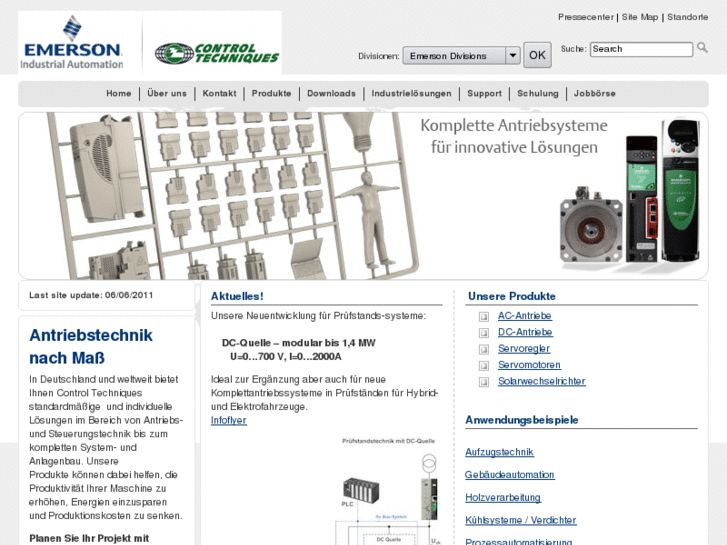Click the bullet icon beside Servoregler
727x545 pixels.
click(484, 349)
